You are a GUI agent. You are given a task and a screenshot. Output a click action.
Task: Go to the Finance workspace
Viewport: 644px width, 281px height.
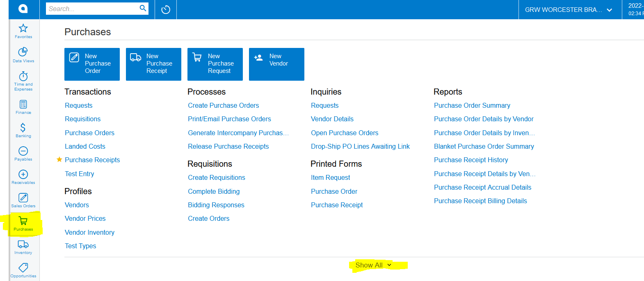coord(23,107)
